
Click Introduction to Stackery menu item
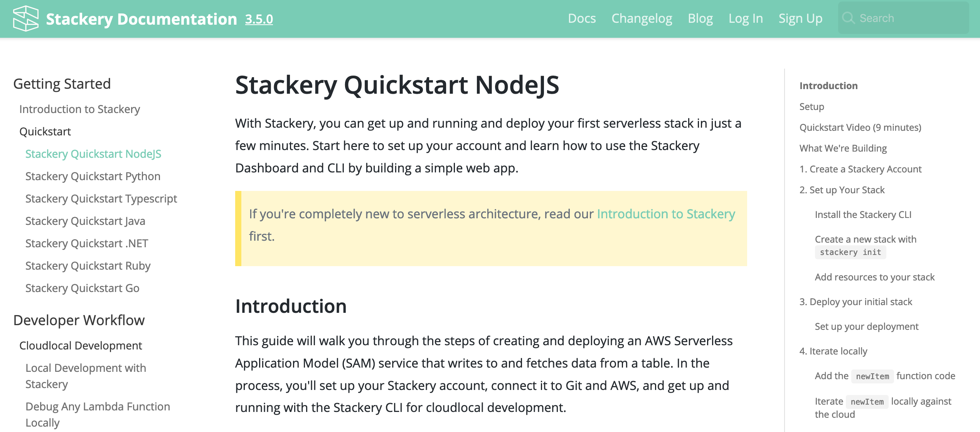pos(80,109)
